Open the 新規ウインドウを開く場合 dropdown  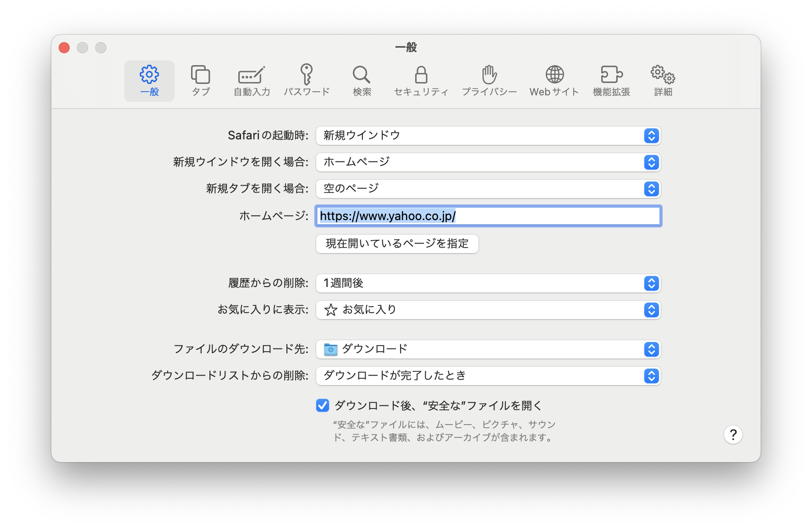coord(488,162)
